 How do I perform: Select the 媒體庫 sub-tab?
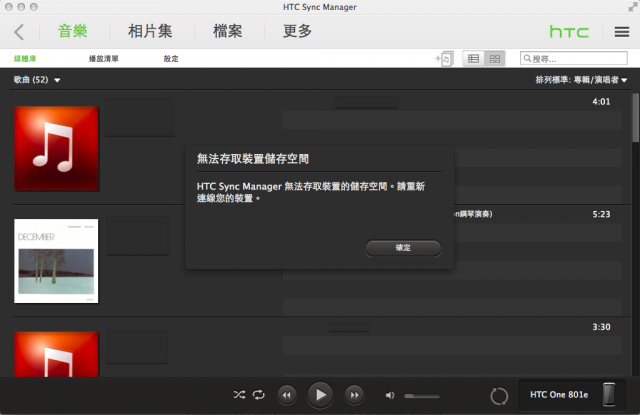25,59
